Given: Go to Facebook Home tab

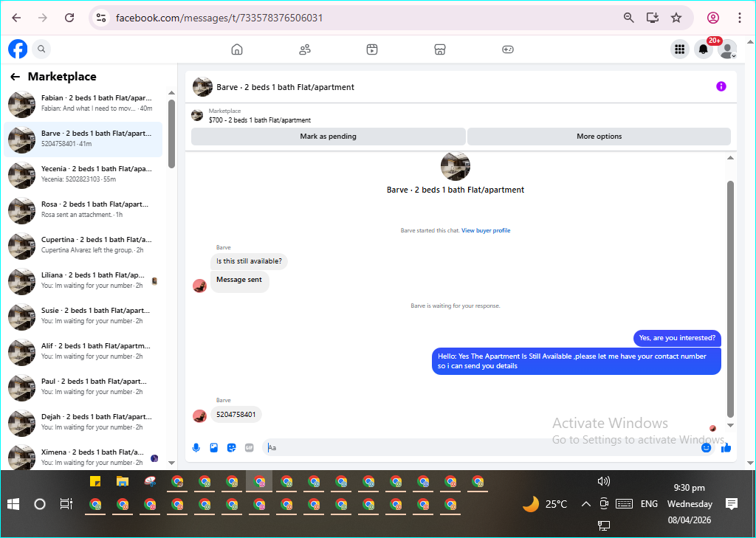Looking at the screenshot, I should tap(237, 49).
